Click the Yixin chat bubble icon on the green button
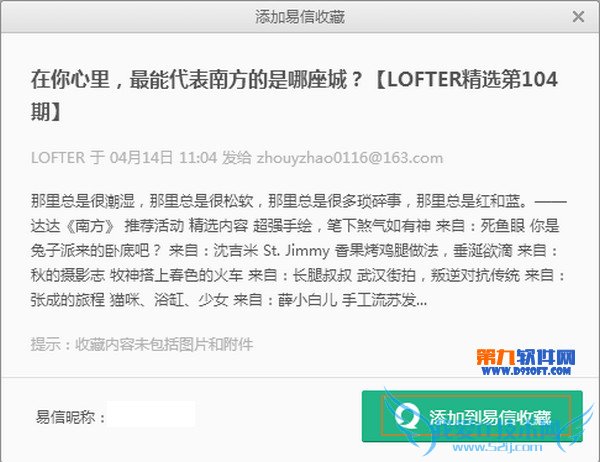This screenshot has height=462, width=600. 407,416
